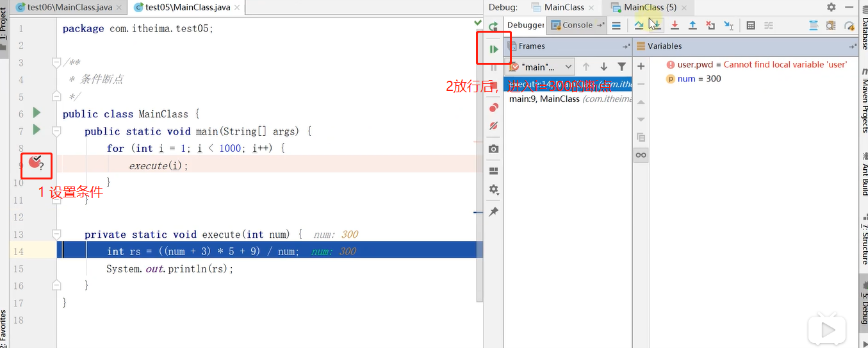Image resolution: width=868 pixels, height=348 pixels.
Task: Open the Debugger tab
Action: click(x=525, y=25)
